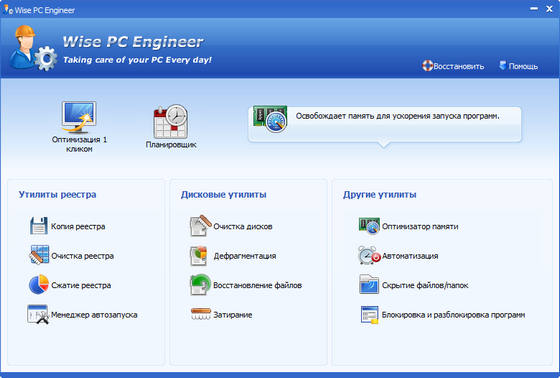The image size is (560, 378).
Task: Open the Затирание utility
Action: pyautogui.click(x=232, y=315)
